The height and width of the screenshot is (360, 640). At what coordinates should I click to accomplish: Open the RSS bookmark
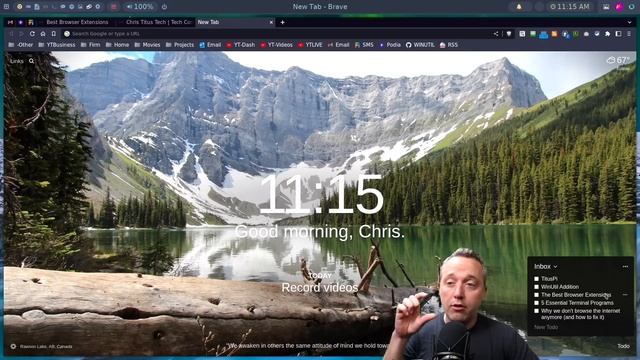tap(449, 45)
